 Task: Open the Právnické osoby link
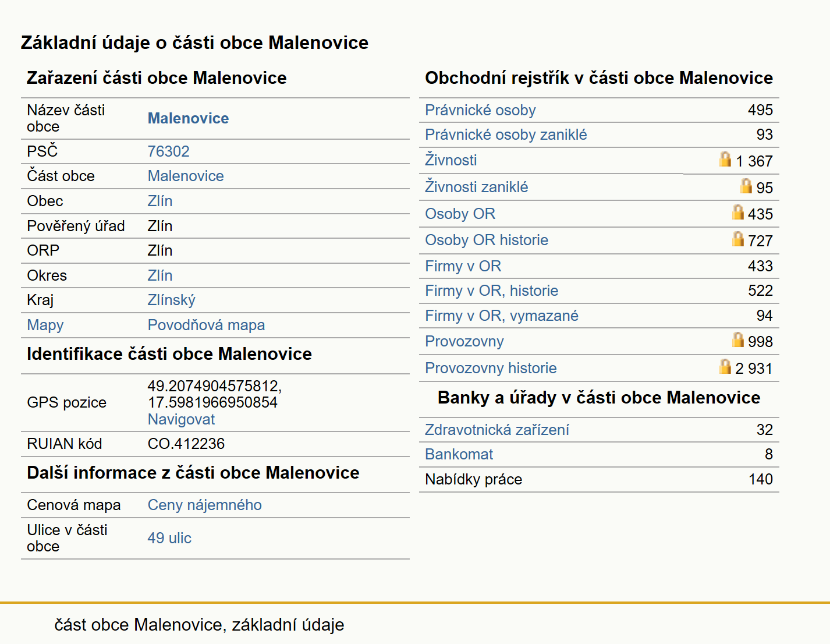click(480, 110)
